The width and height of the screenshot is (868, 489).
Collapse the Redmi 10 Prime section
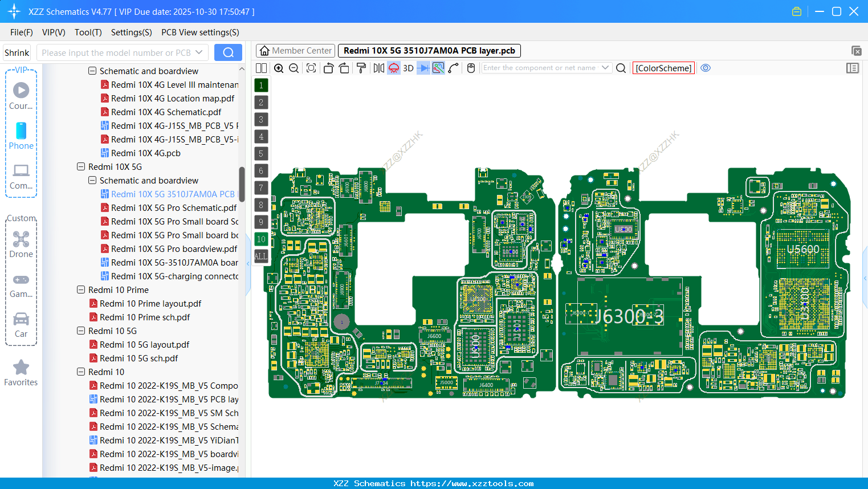click(x=81, y=290)
